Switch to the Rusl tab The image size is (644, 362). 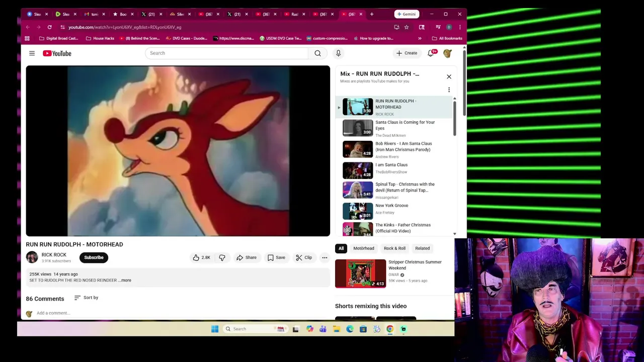tap(294, 14)
